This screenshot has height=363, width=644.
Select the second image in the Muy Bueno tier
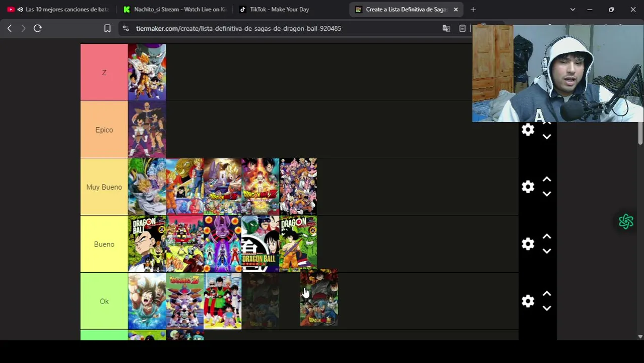pos(185,187)
